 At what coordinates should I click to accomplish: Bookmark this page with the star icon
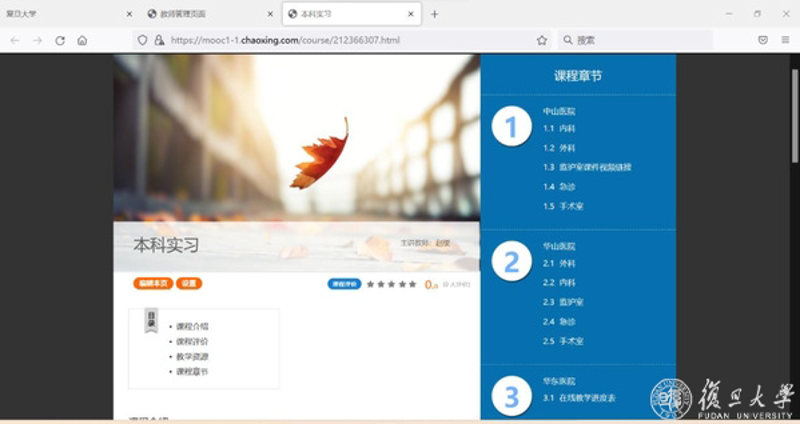coord(541,40)
